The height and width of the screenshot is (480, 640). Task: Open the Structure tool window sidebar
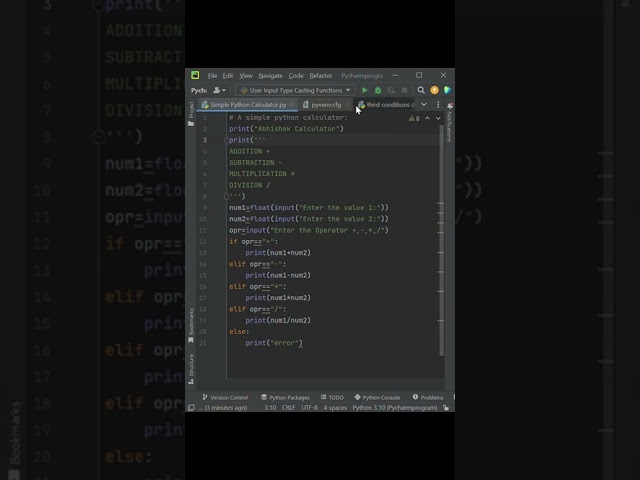tap(191, 369)
